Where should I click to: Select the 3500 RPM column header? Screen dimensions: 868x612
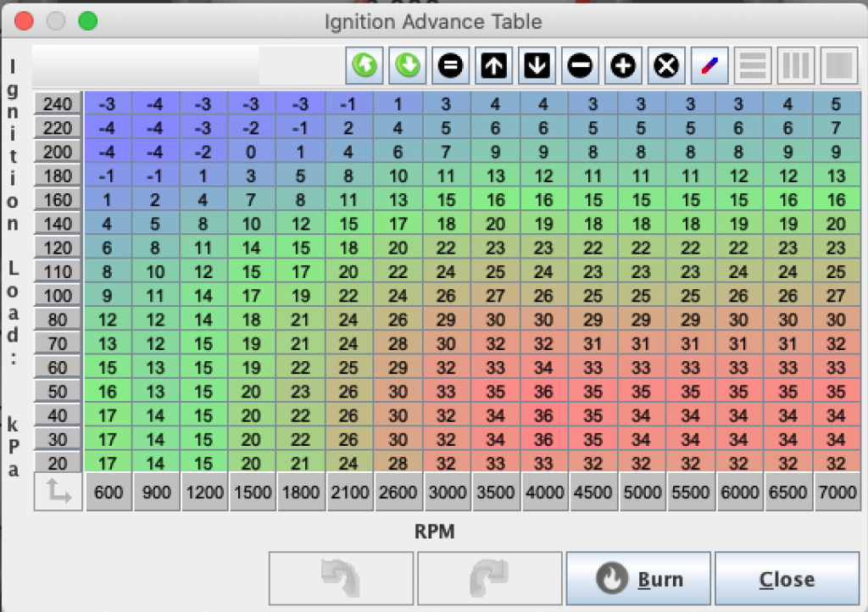(x=497, y=493)
